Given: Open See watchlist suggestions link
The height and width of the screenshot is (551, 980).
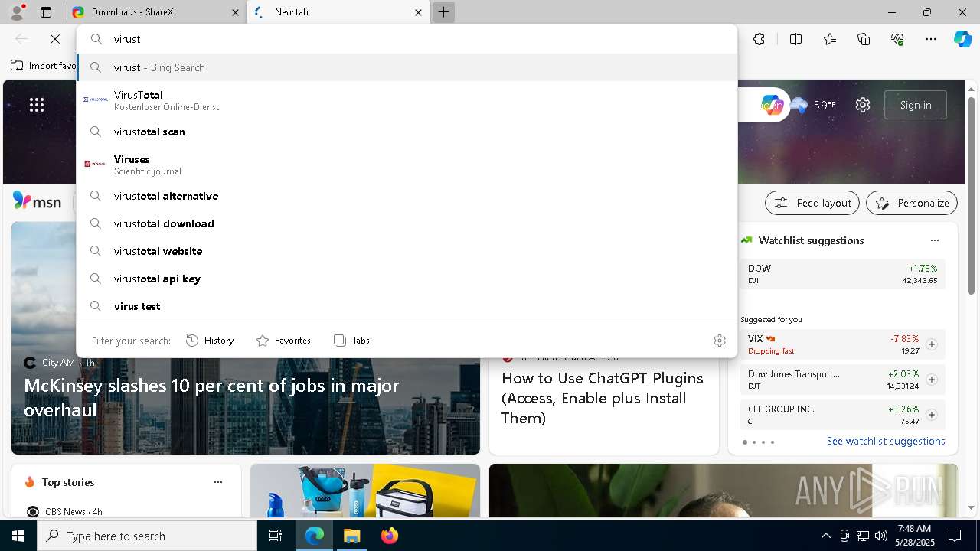Looking at the screenshot, I should 886,441.
